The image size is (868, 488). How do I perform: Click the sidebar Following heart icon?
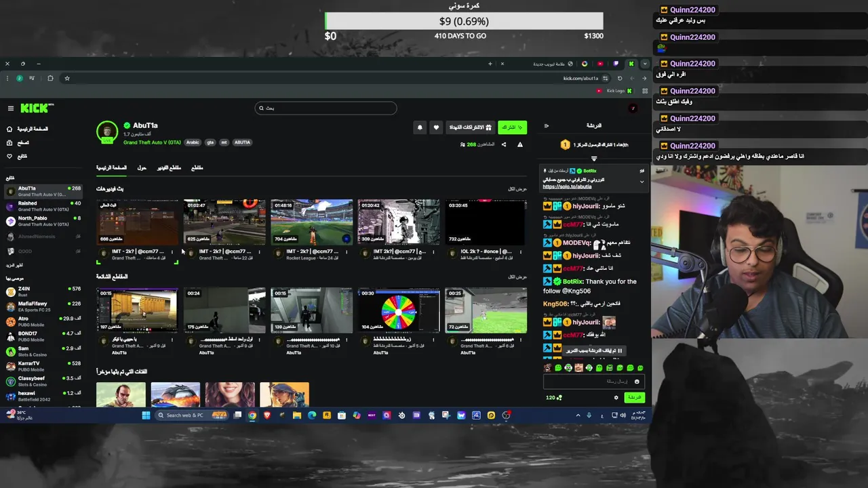tap(9, 157)
